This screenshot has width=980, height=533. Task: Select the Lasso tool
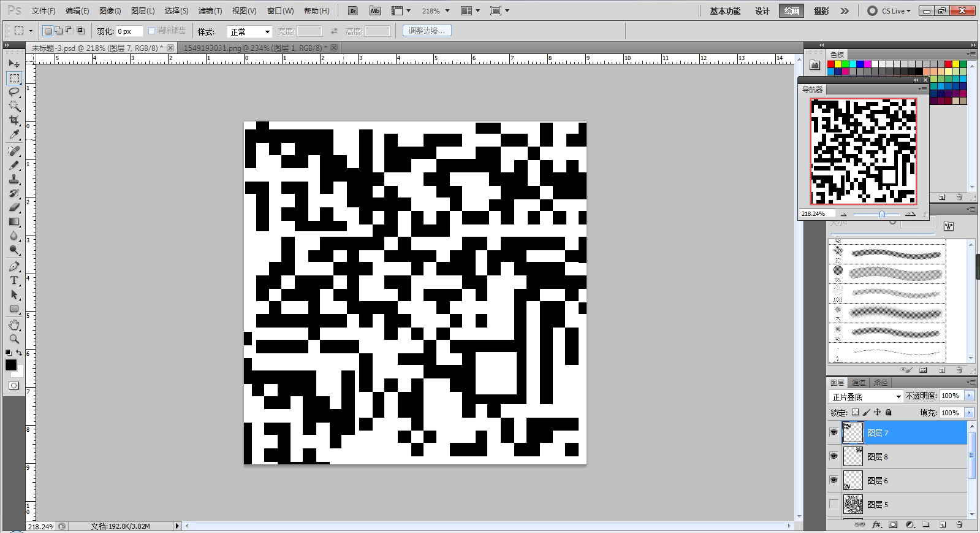click(x=14, y=92)
